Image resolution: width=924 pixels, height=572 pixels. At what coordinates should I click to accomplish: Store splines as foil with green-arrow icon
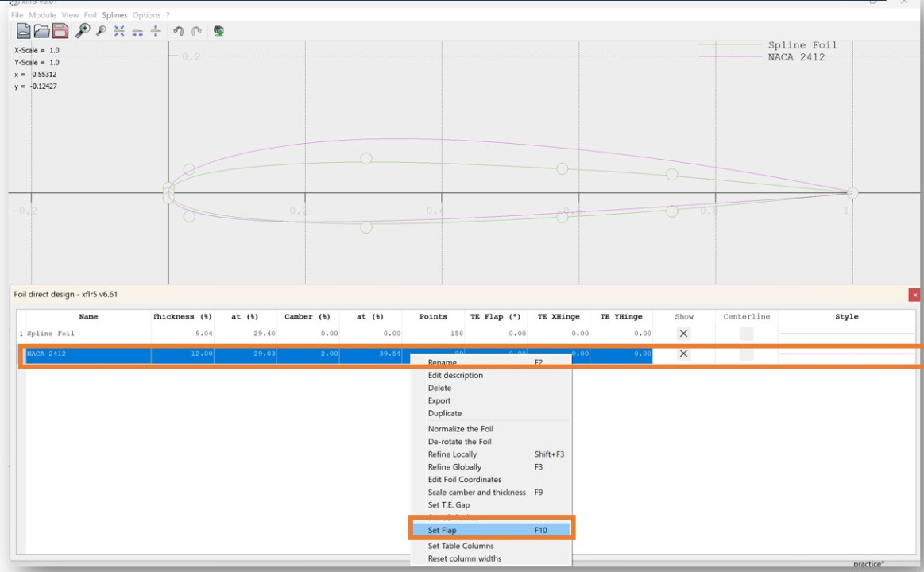click(218, 30)
